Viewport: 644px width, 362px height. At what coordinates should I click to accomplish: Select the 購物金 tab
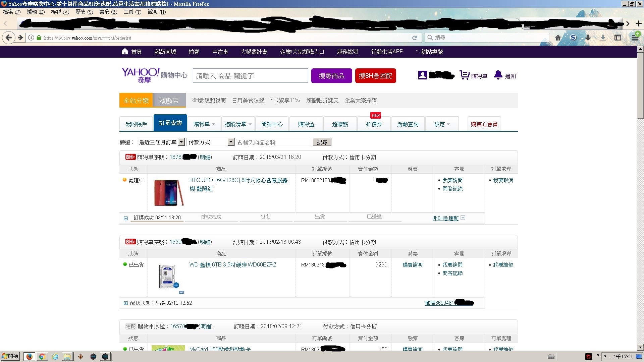click(x=306, y=124)
